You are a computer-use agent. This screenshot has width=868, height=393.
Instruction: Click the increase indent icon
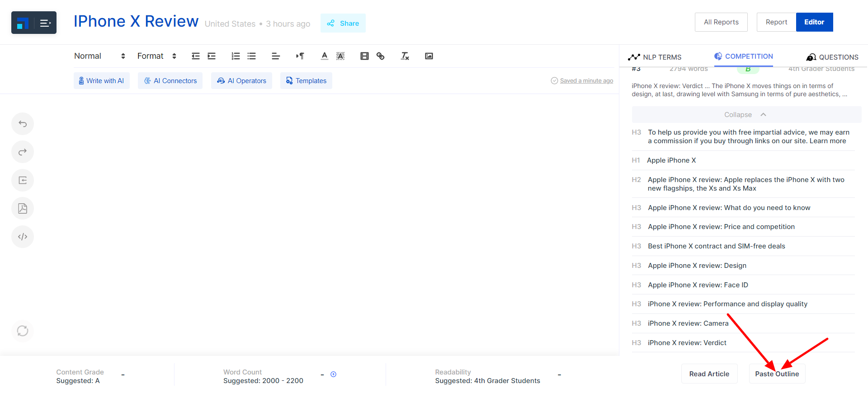click(212, 56)
